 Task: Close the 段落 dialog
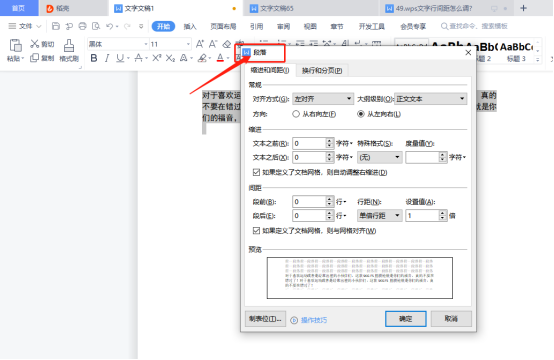pos(468,53)
